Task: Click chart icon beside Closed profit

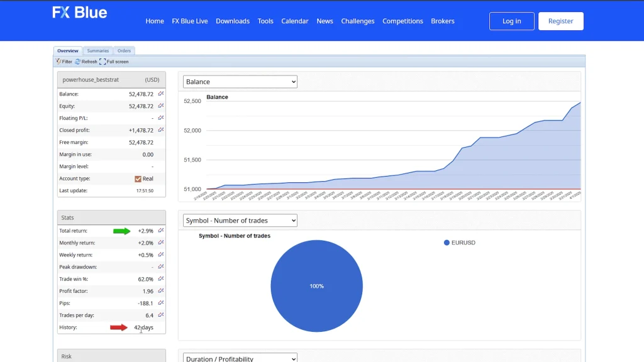Action: 161,130
